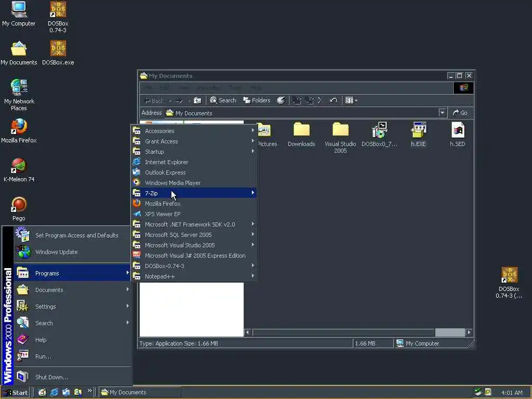Expand Search in the Start menu
Viewport: 532px width, 399px height.
[x=72, y=323]
